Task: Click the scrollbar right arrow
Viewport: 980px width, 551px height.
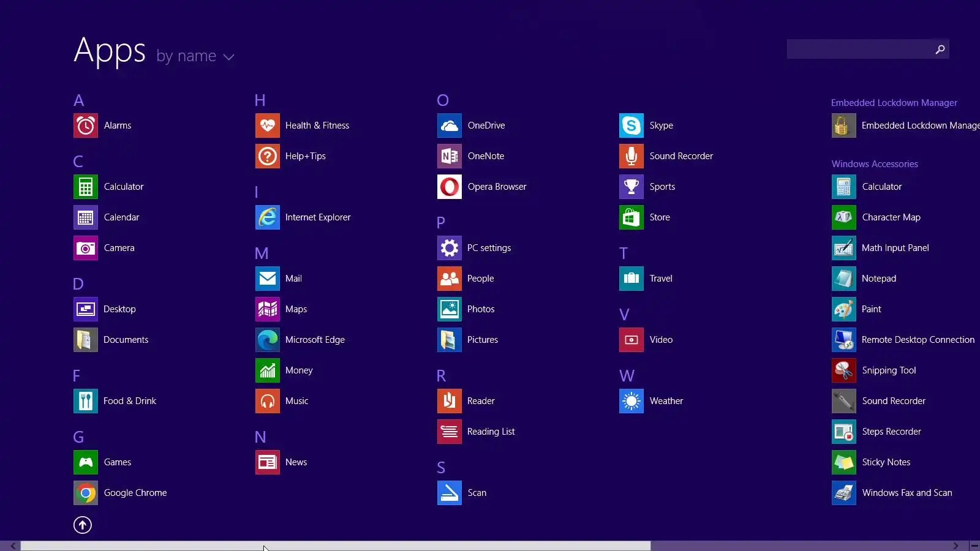Action: (956, 545)
